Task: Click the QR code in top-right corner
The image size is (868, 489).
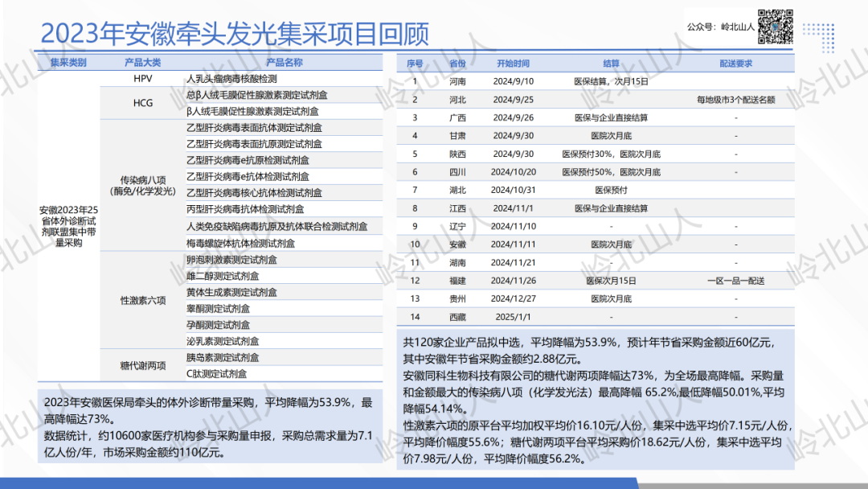Action: pyautogui.click(x=776, y=26)
